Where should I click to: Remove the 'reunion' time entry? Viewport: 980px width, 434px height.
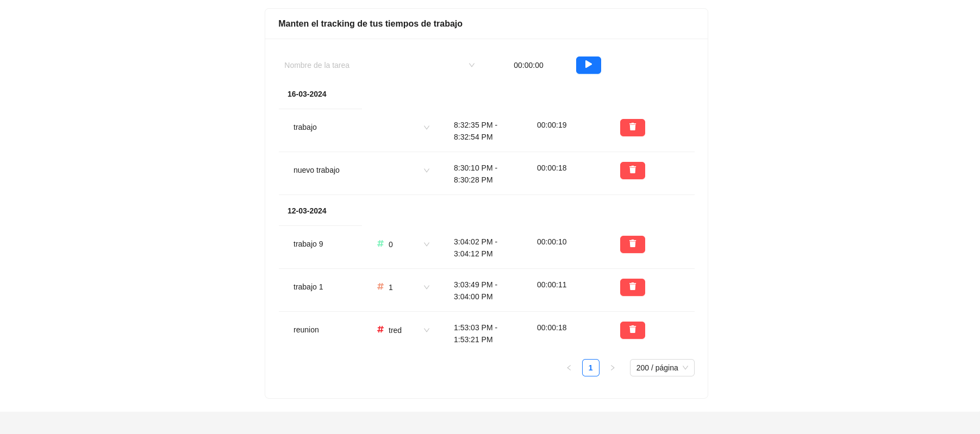click(632, 330)
